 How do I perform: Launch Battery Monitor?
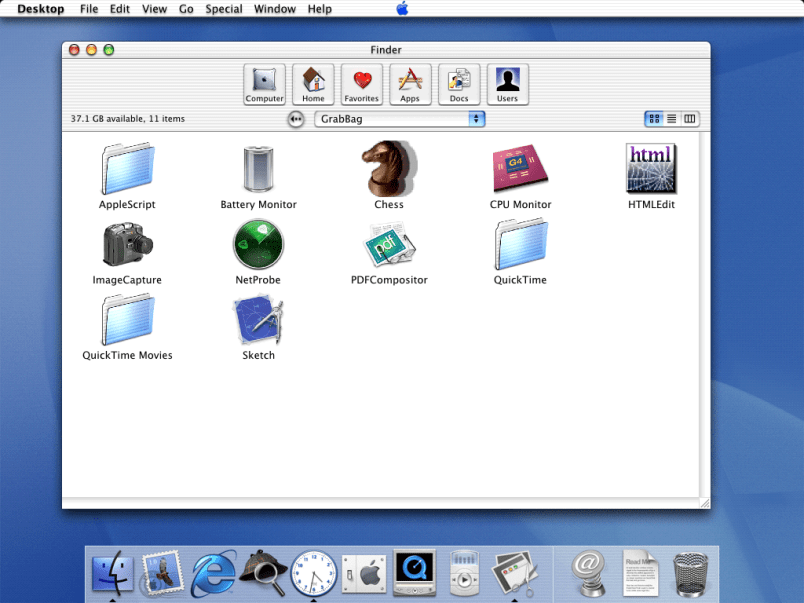258,169
